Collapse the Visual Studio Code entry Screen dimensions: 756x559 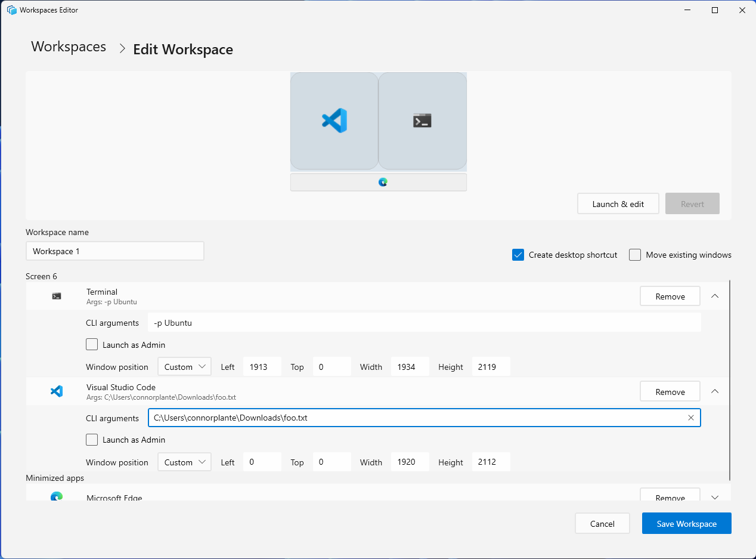point(714,391)
